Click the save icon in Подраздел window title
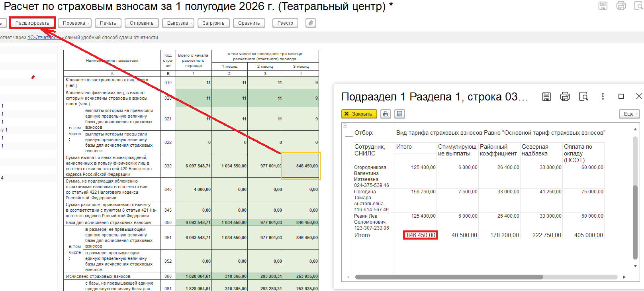This screenshot has width=644, height=291. point(546,96)
